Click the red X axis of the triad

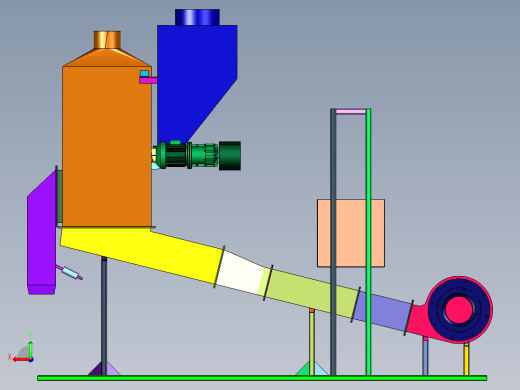click(21, 360)
